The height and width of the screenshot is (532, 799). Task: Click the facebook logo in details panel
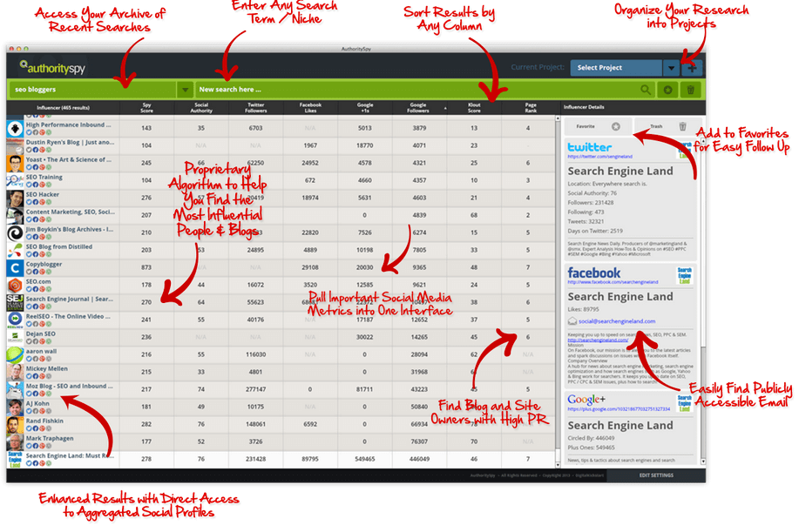(594, 273)
